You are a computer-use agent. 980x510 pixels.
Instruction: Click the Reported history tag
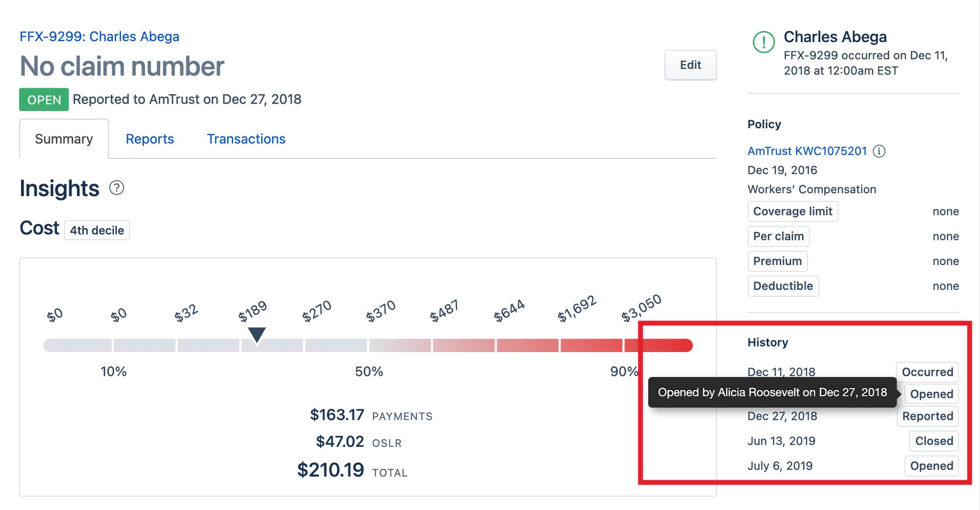[928, 416]
